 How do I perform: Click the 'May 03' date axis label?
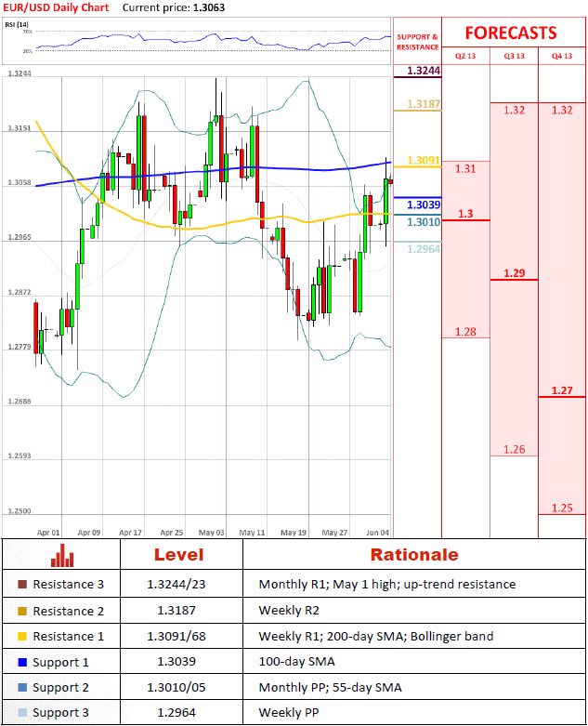pos(211,533)
